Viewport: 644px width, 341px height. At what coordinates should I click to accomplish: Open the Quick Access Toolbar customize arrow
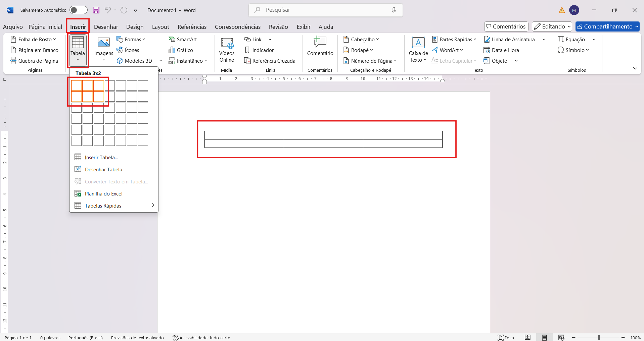point(135,10)
